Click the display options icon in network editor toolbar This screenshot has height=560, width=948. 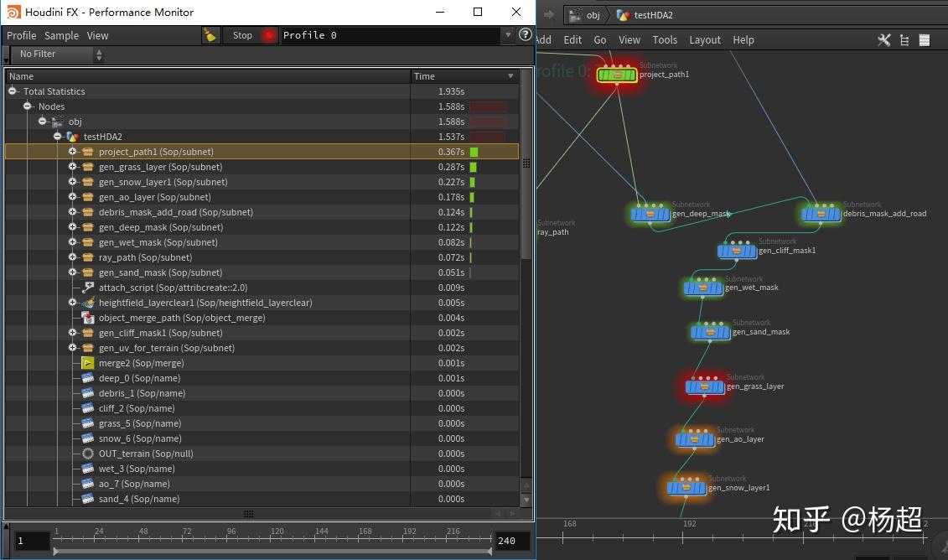pyautogui.click(x=924, y=39)
